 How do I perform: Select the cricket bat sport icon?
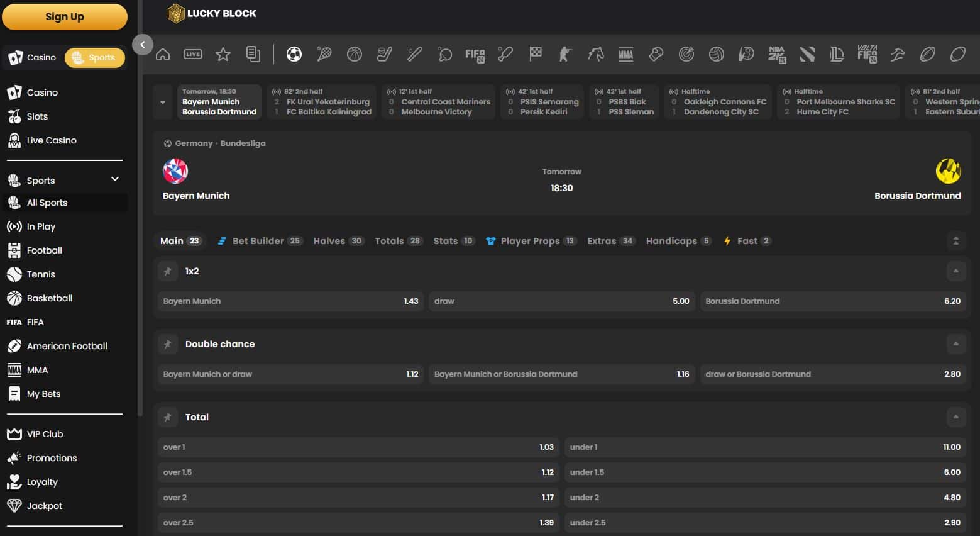[505, 55]
